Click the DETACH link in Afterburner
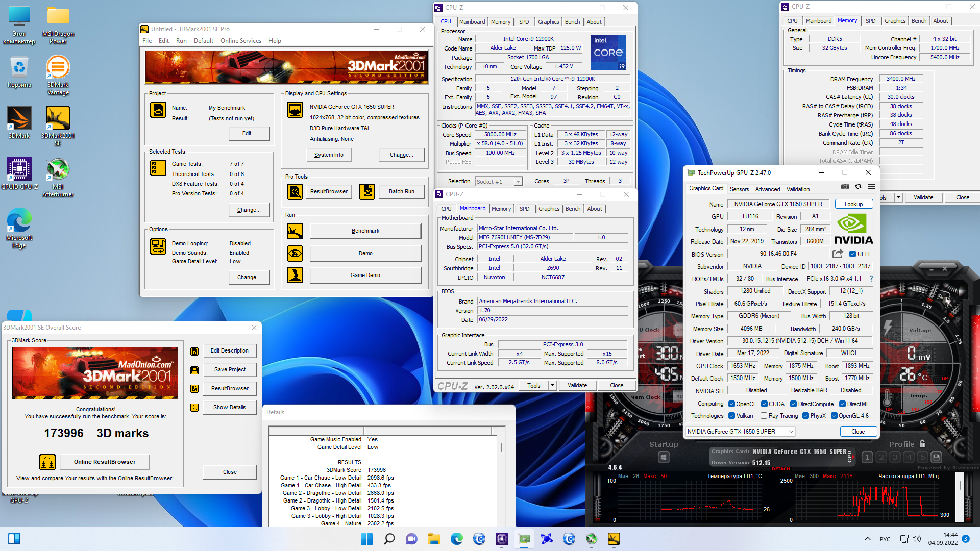Screen dimensions: 980x551 click(780, 469)
